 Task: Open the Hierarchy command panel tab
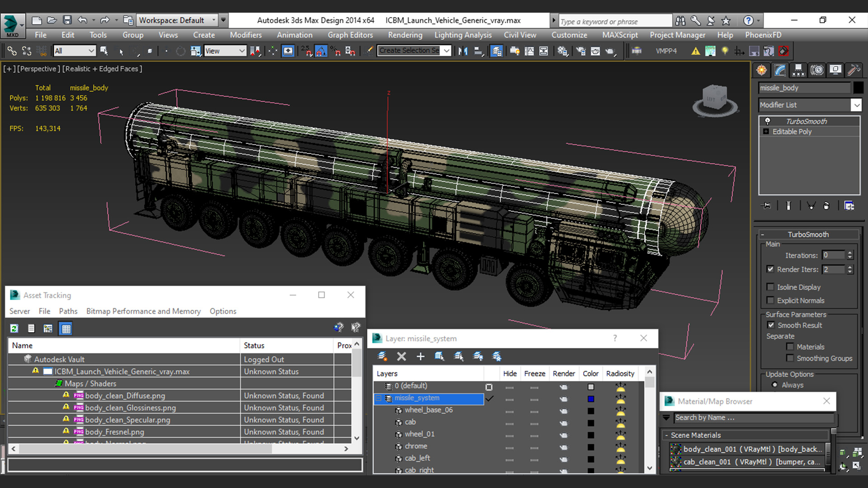[x=798, y=70]
